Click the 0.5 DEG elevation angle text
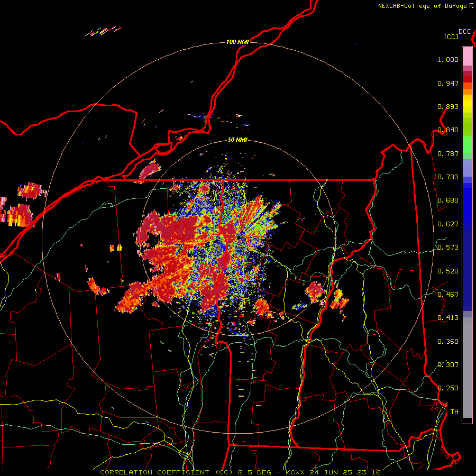 [254, 472]
